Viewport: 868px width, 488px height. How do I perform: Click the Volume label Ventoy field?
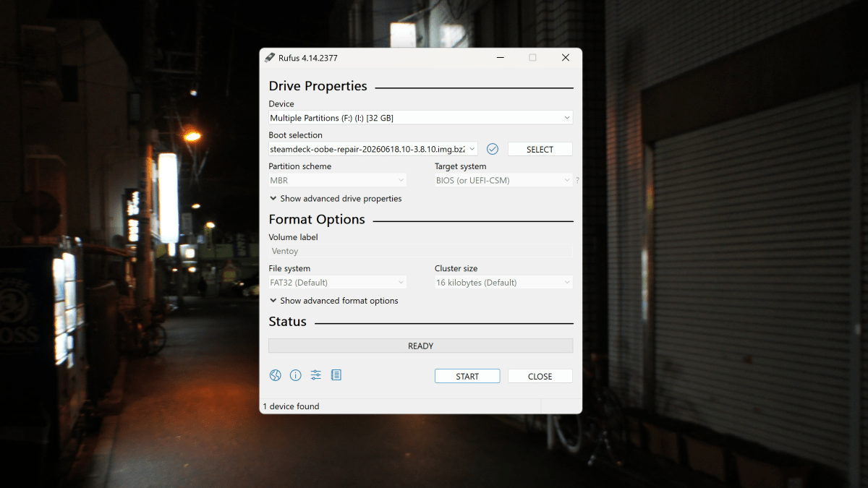(420, 251)
